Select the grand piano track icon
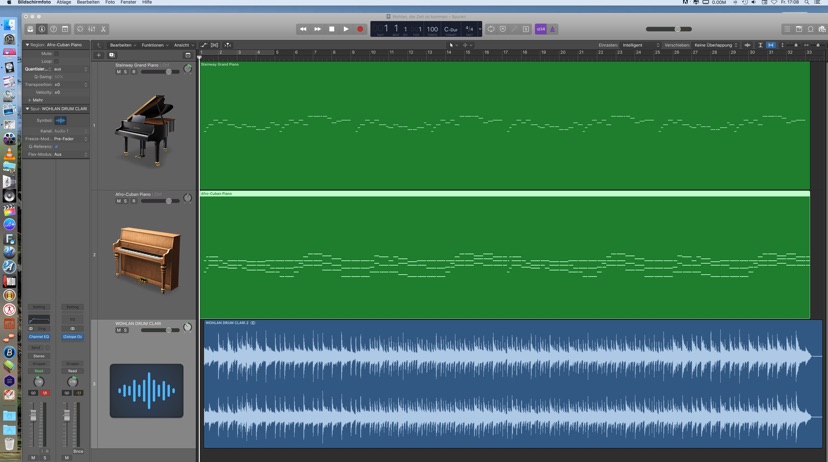Image resolution: width=828 pixels, height=462 pixels. (145, 130)
